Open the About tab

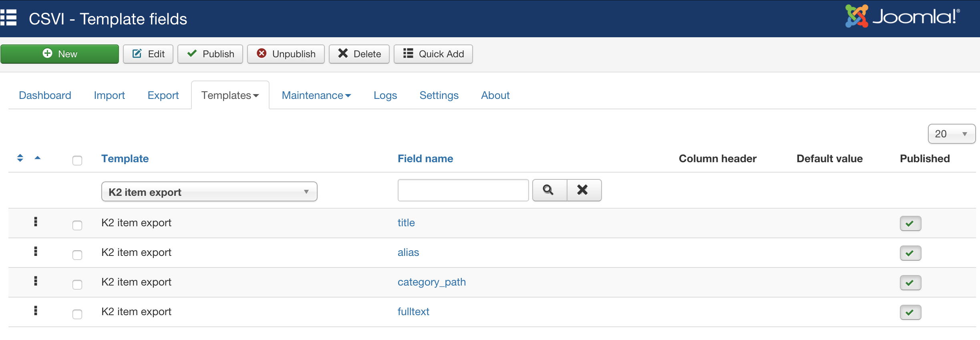tap(495, 95)
